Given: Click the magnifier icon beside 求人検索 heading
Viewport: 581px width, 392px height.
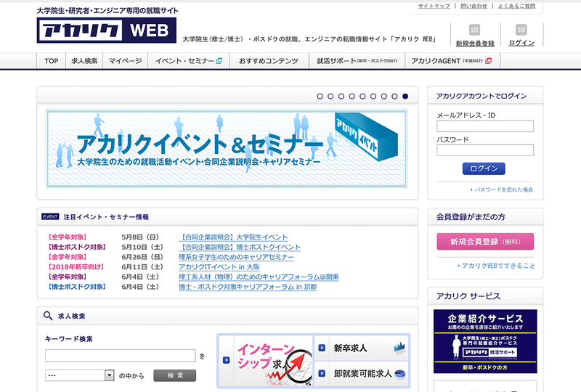Looking at the screenshot, I should (x=48, y=316).
